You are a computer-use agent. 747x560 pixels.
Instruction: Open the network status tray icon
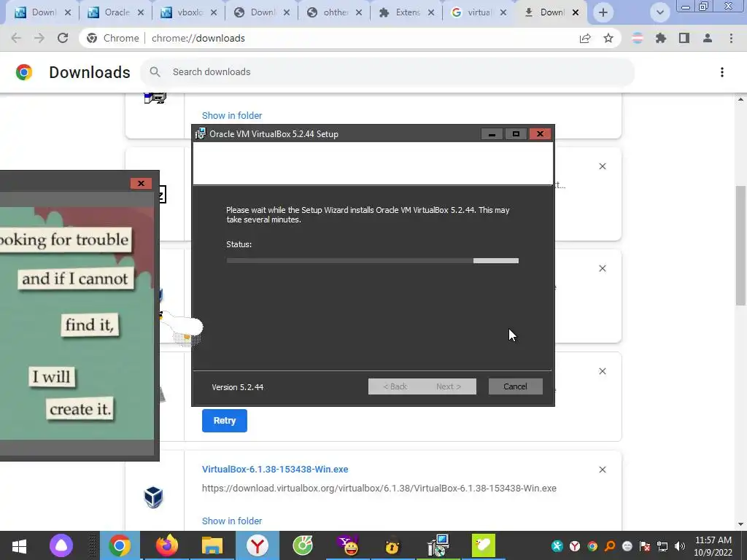click(x=662, y=546)
